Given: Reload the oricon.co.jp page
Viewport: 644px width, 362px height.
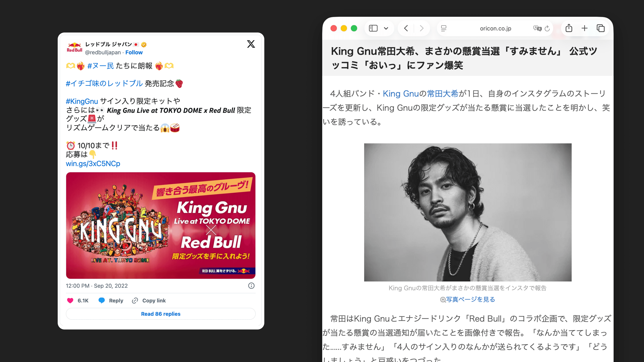Looking at the screenshot, I should coord(547,28).
